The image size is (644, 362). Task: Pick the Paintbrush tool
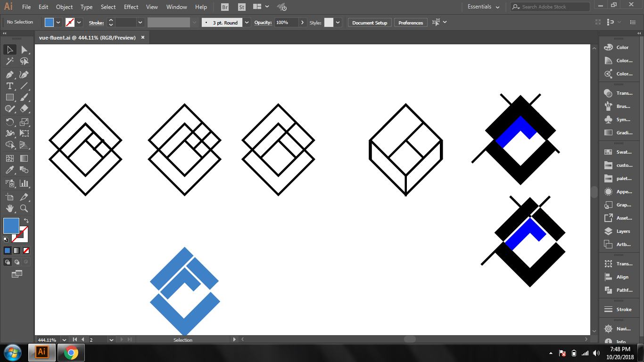coord(24,97)
